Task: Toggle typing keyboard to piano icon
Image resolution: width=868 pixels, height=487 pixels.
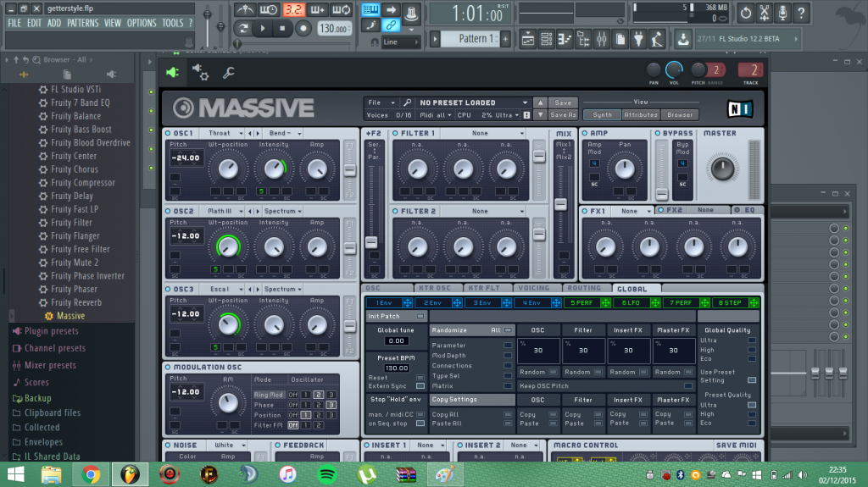Action: (370, 9)
